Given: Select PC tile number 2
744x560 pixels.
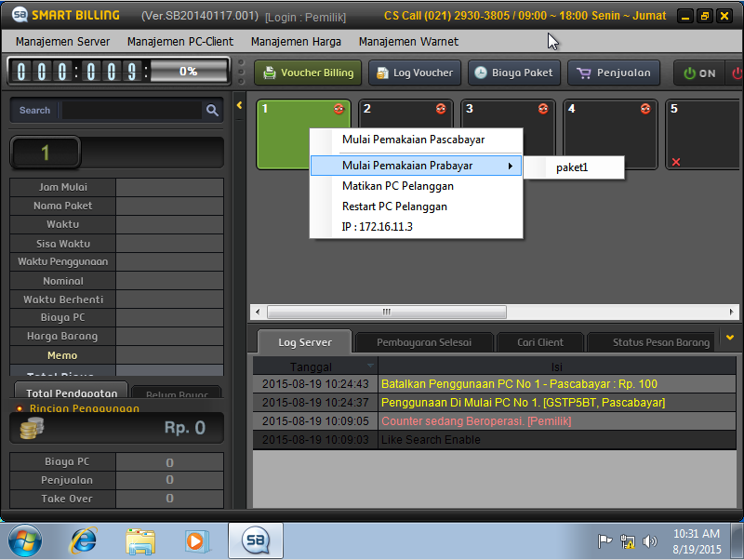Looking at the screenshot, I should click(405, 113).
